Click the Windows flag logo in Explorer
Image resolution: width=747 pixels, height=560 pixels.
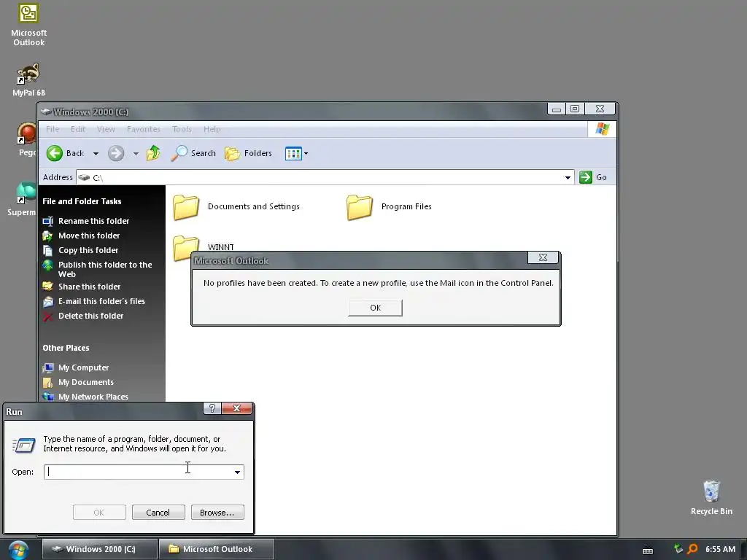tap(602, 129)
